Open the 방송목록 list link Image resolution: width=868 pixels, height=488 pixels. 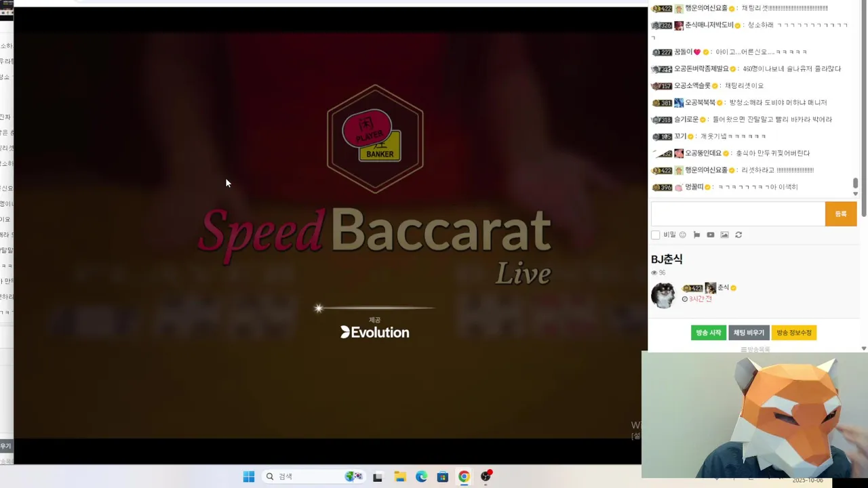(x=755, y=350)
